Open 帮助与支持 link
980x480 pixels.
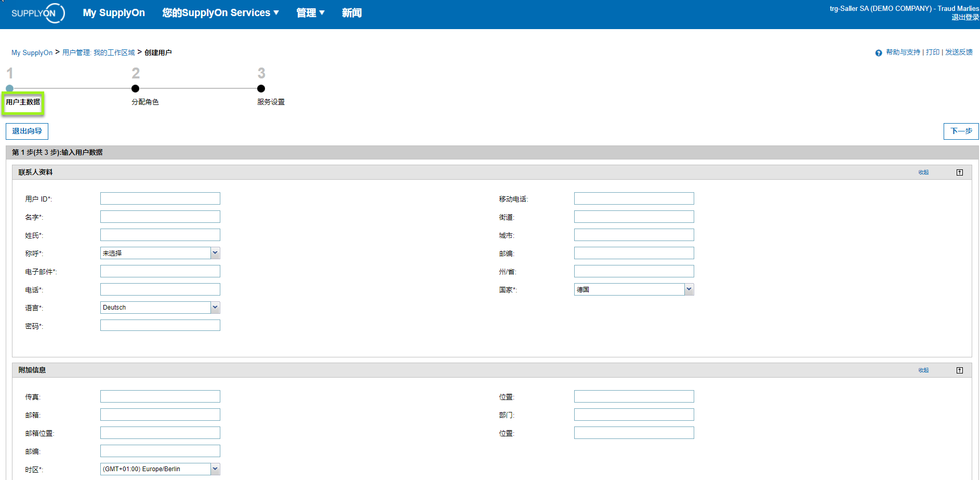903,52
